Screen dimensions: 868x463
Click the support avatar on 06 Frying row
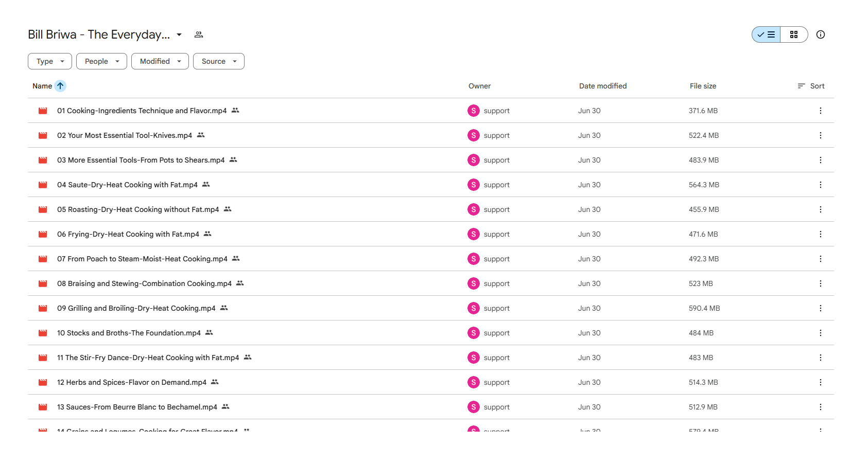point(474,234)
